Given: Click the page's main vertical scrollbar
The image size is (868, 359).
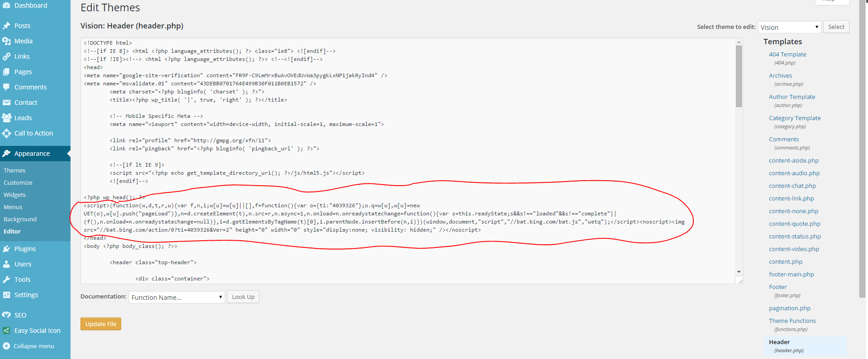Looking at the screenshot, I should tap(863, 149).
